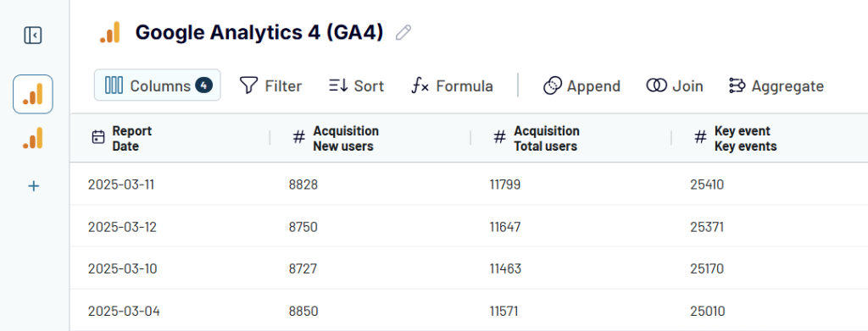Image resolution: width=868 pixels, height=331 pixels.
Task: Click the Acquisition New users column header
Action: [x=346, y=139]
